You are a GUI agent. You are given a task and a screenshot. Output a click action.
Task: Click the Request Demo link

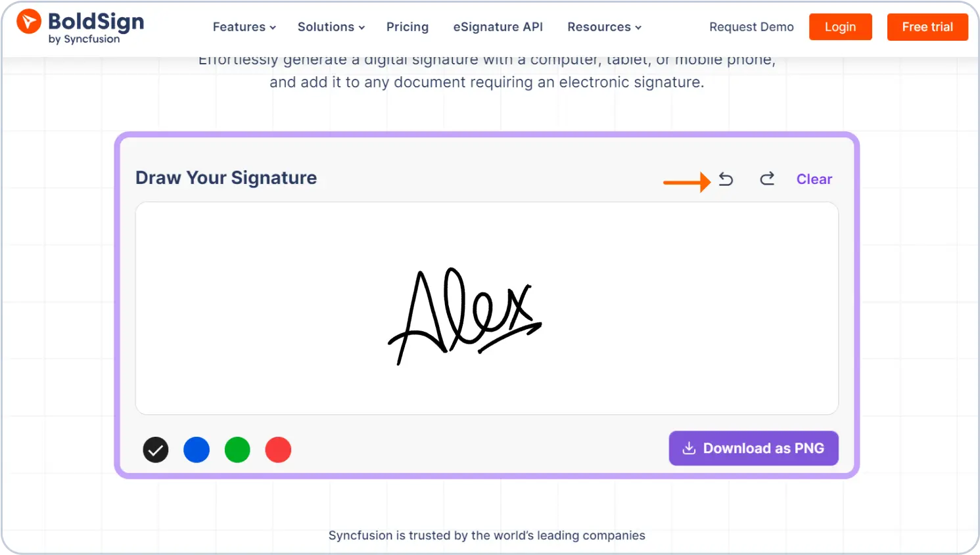(x=751, y=27)
